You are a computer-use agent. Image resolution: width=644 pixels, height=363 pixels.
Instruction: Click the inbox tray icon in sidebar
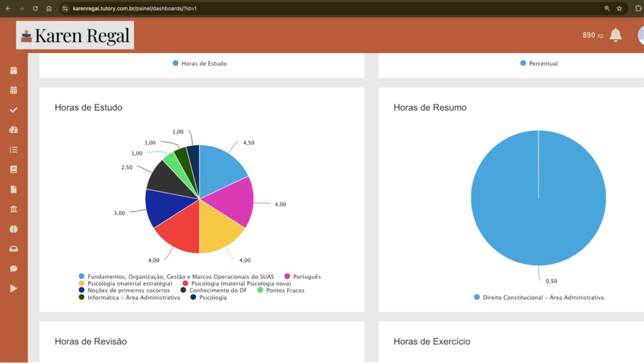14,248
